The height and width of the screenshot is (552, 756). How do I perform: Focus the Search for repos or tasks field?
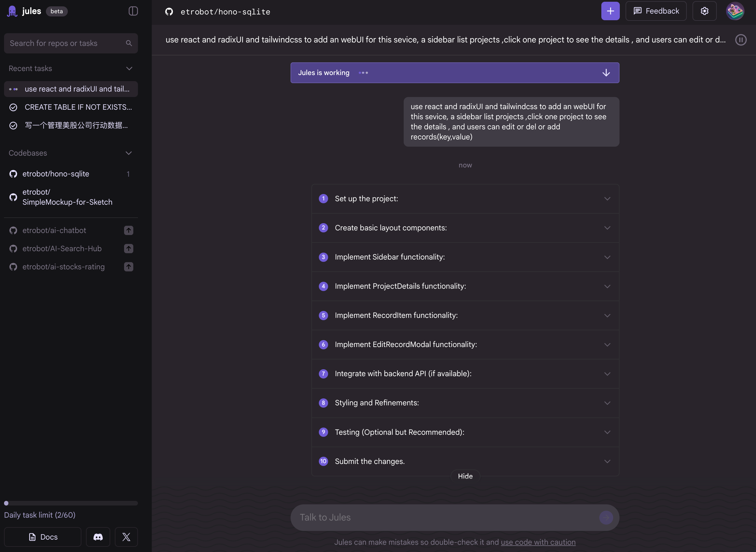(71, 43)
